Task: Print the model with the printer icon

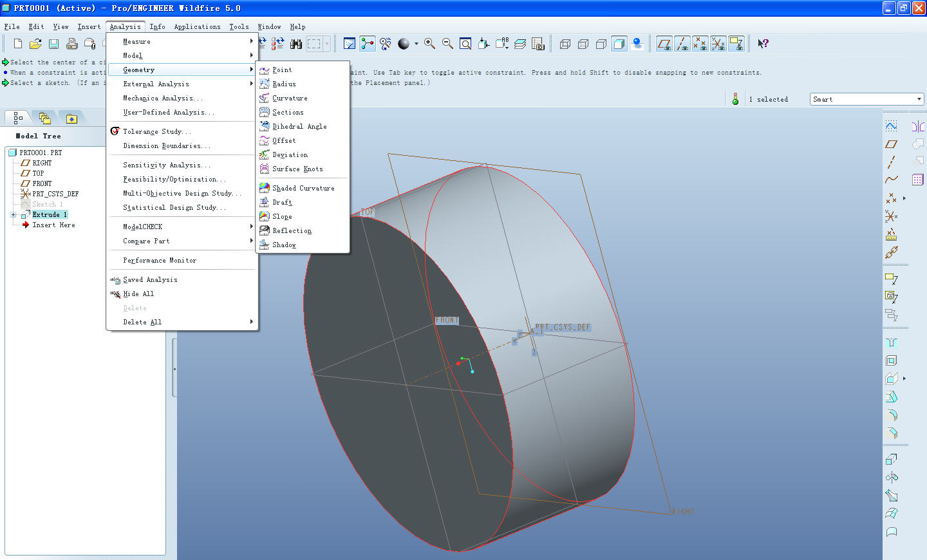Action: (x=71, y=44)
